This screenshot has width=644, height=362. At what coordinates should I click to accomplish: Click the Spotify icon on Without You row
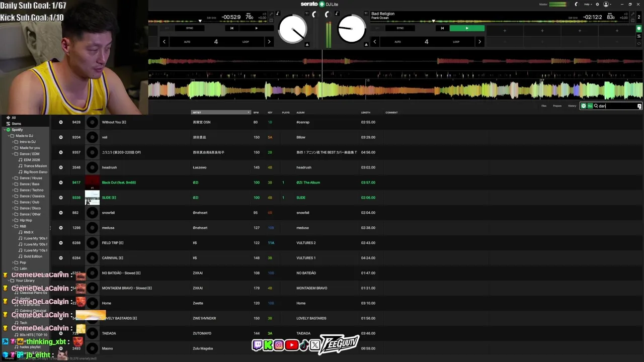click(61, 122)
